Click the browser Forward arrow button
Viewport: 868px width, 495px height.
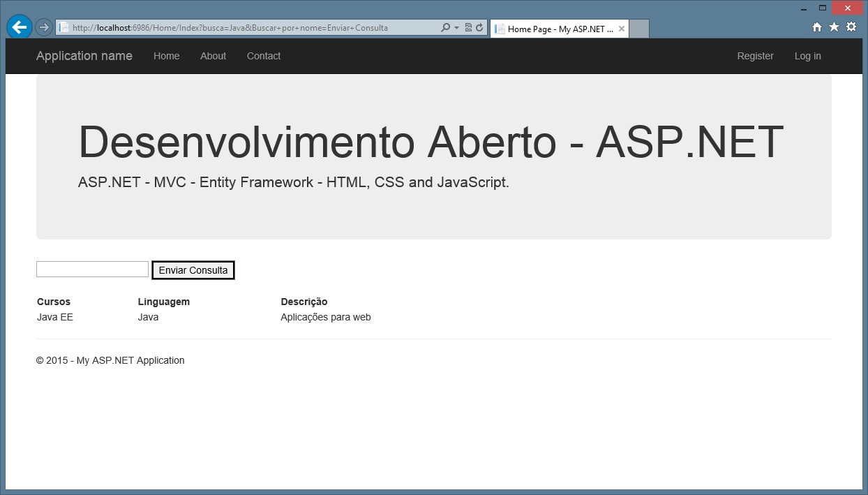pyautogui.click(x=43, y=27)
